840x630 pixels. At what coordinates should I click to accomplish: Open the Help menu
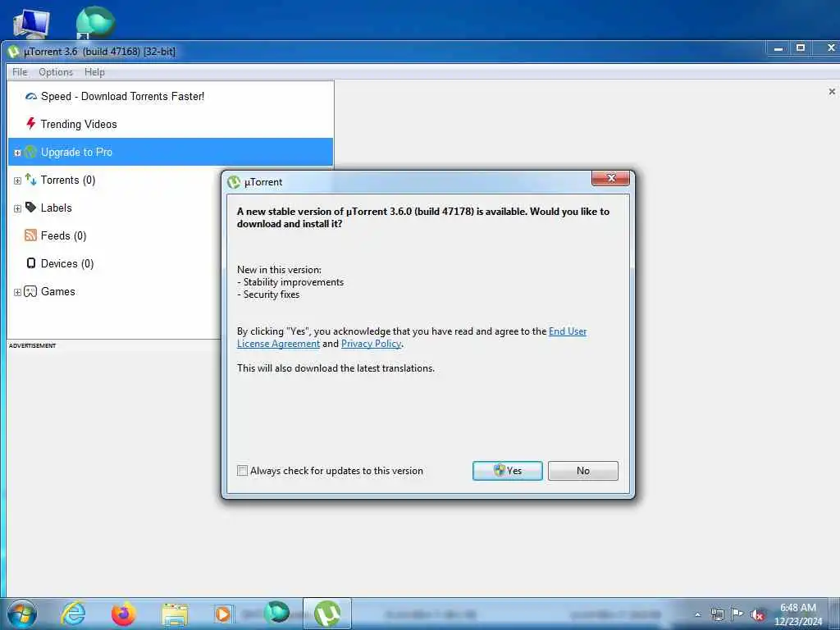pyautogui.click(x=94, y=72)
